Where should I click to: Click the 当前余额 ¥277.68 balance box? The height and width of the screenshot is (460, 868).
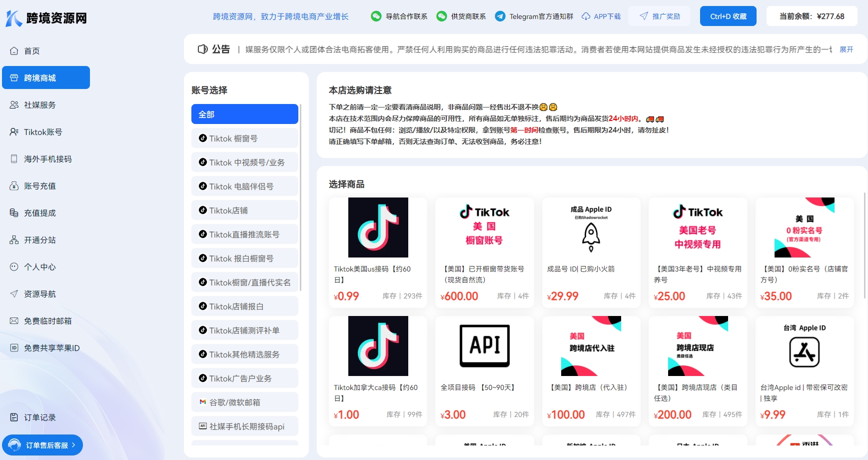[x=812, y=16]
